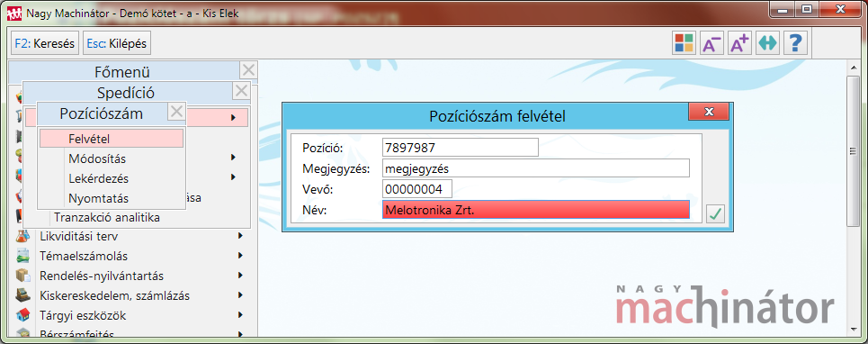Click the colorful tiles icon in toolbar
Screen dimensions: 868x344
pyautogui.click(x=684, y=43)
